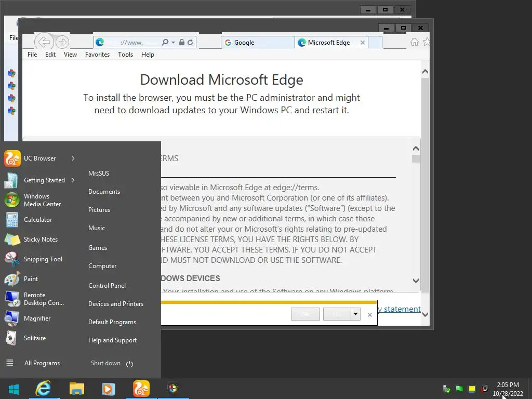Go forward in Internet Explorer
Image resolution: width=532 pixels, height=399 pixels.
(62, 42)
